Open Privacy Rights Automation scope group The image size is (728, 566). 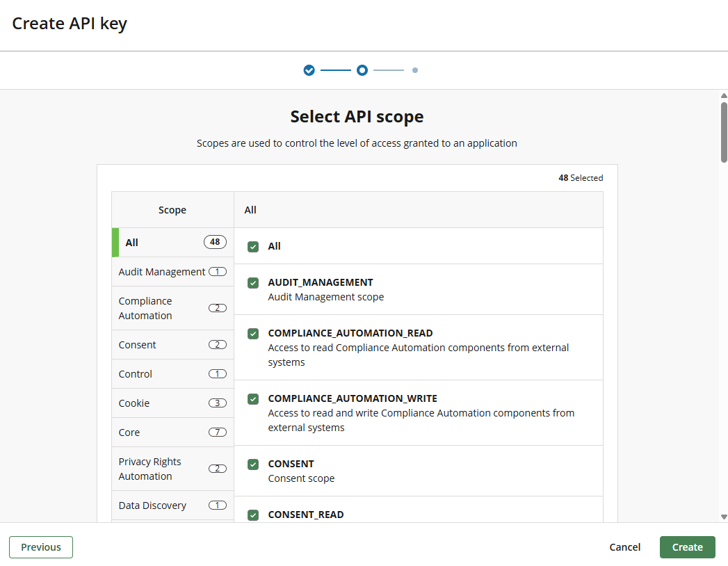160,469
